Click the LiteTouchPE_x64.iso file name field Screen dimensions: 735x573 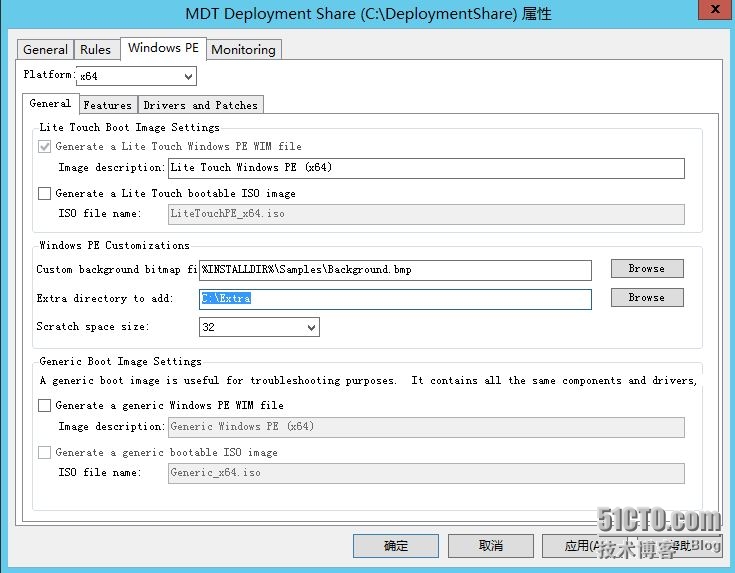[426, 214]
